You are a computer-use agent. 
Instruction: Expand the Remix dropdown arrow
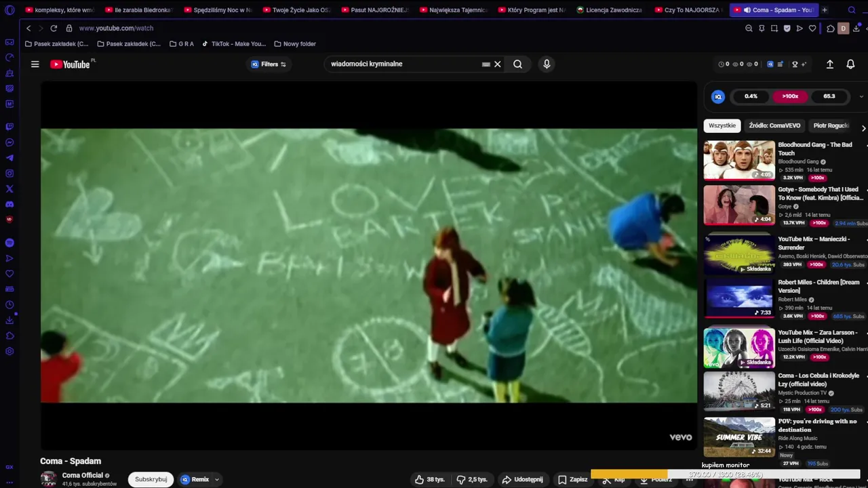tap(217, 479)
